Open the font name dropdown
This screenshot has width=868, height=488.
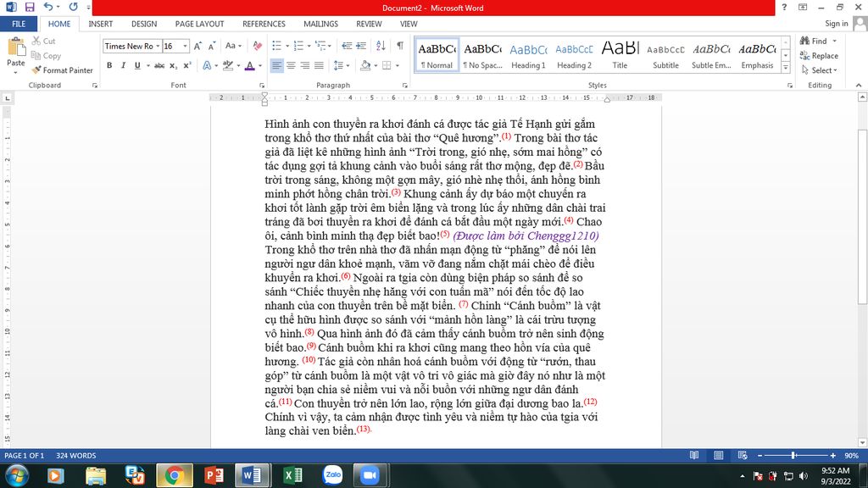pyautogui.click(x=156, y=46)
